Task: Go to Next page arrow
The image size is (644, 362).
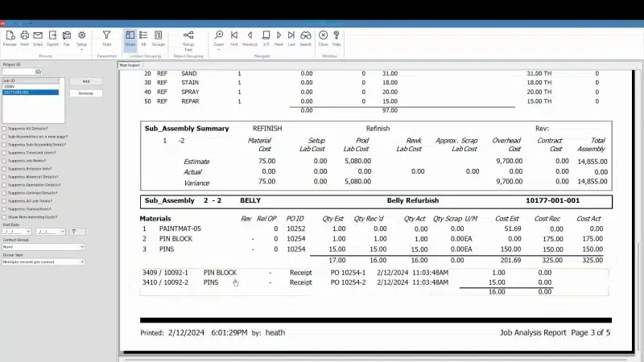Action: click(x=279, y=38)
